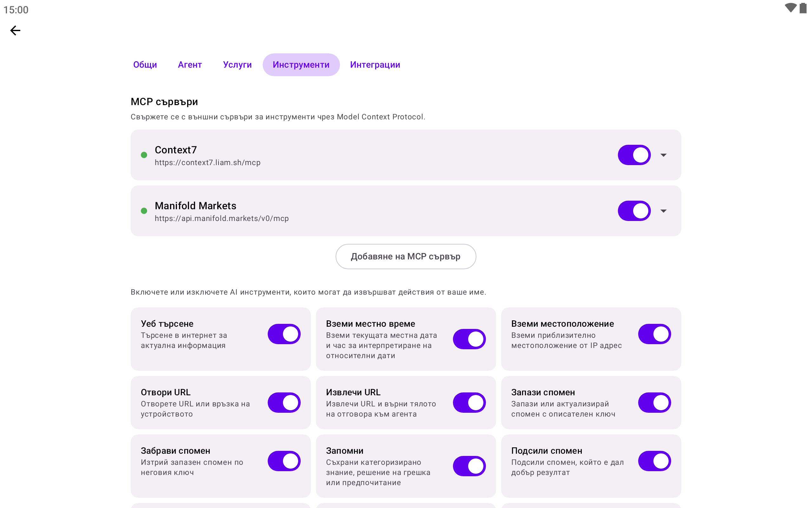812x508 pixels.
Task: Expand the Manifold Markets server details
Action: (663, 211)
